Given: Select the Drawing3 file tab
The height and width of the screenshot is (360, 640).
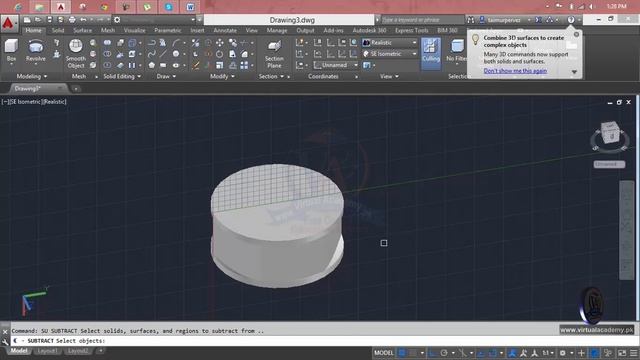Looking at the screenshot, I should [37, 88].
